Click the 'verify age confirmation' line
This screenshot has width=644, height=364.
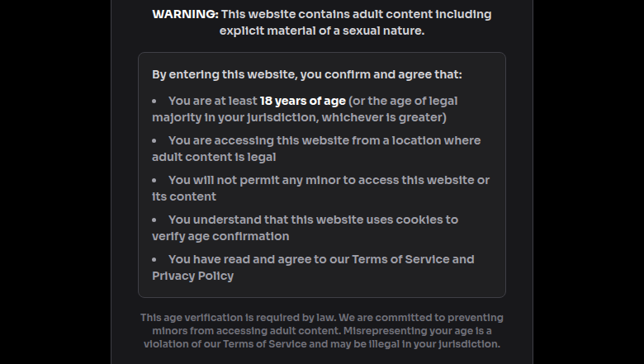click(x=220, y=236)
